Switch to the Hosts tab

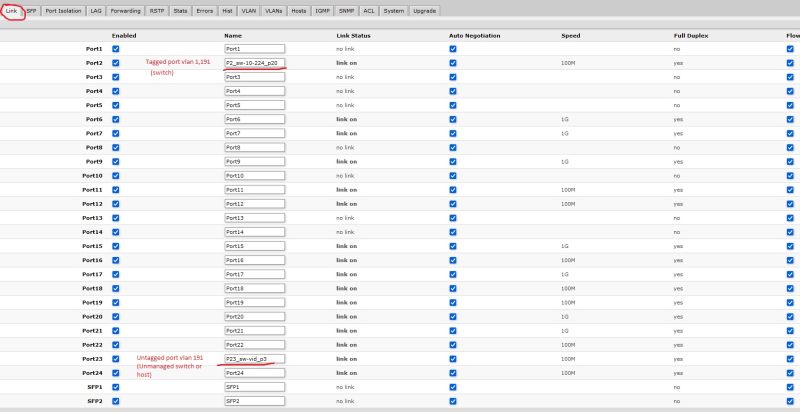point(299,11)
